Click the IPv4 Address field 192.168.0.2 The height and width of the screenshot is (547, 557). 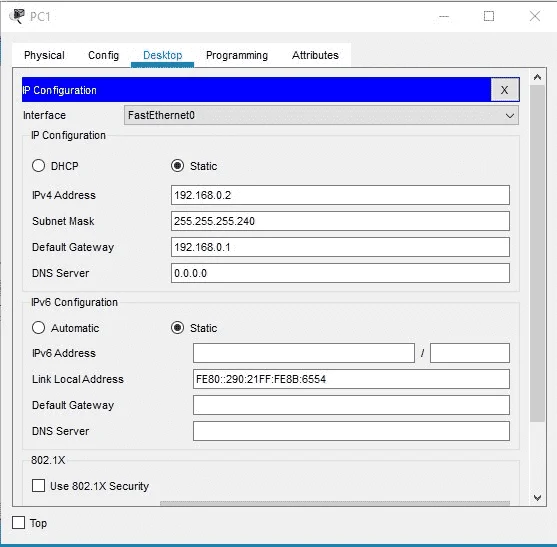pos(340,195)
